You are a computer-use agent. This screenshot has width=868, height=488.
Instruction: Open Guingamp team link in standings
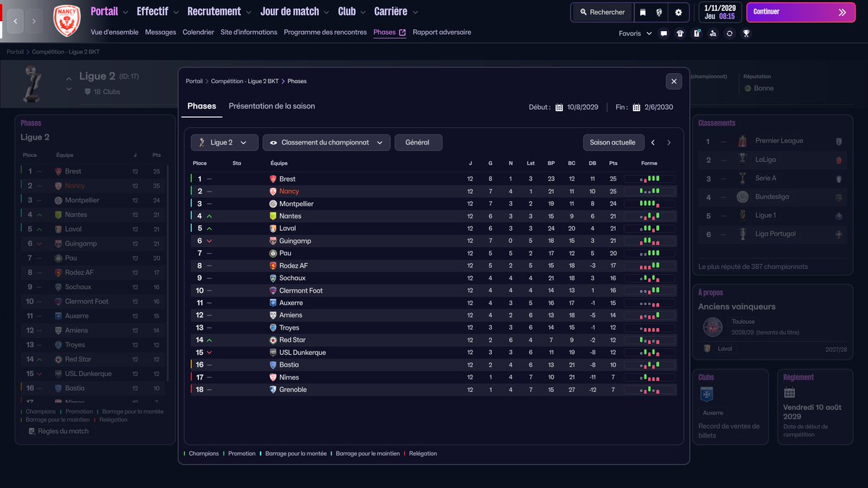click(295, 241)
